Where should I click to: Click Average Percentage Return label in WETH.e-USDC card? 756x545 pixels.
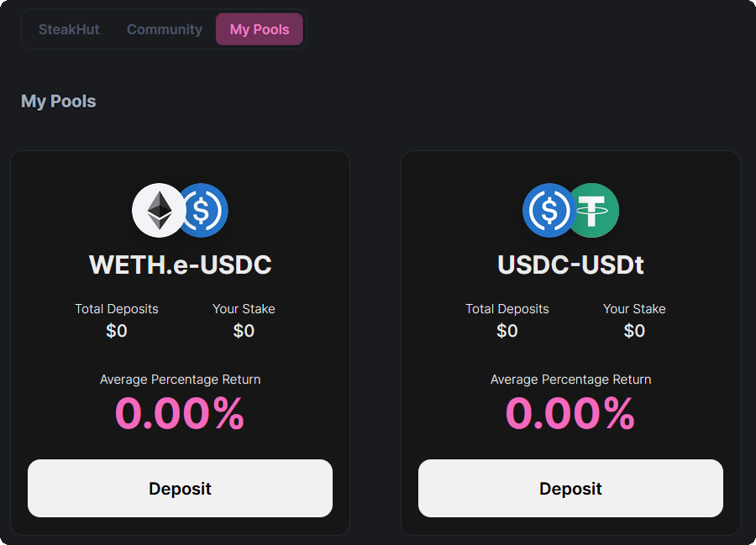[x=181, y=380]
